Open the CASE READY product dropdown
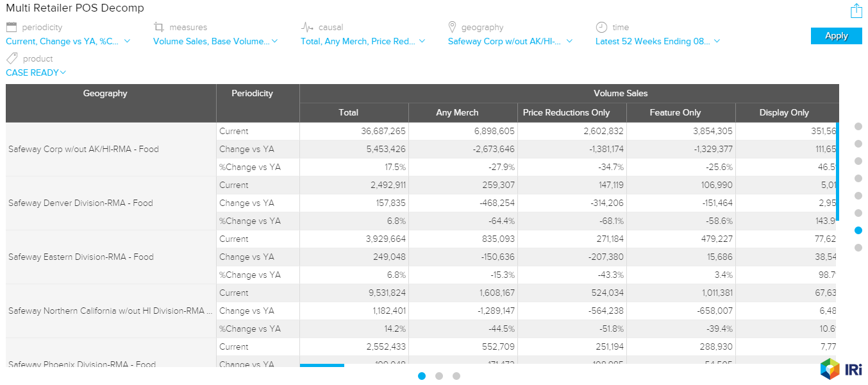The width and height of the screenshot is (868, 385). coord(36,73)
